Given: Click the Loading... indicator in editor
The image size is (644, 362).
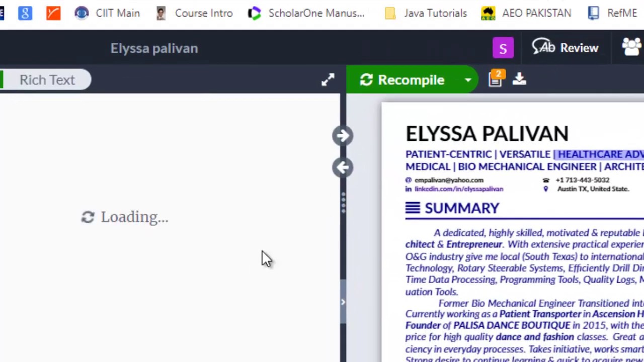Looking at the screenshot, I should pyautogui.click(x=125, y=217).
